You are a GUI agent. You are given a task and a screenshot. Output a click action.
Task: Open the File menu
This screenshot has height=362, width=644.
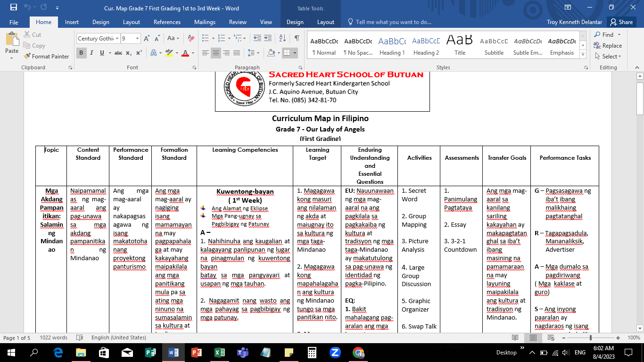tap(14, 22)
